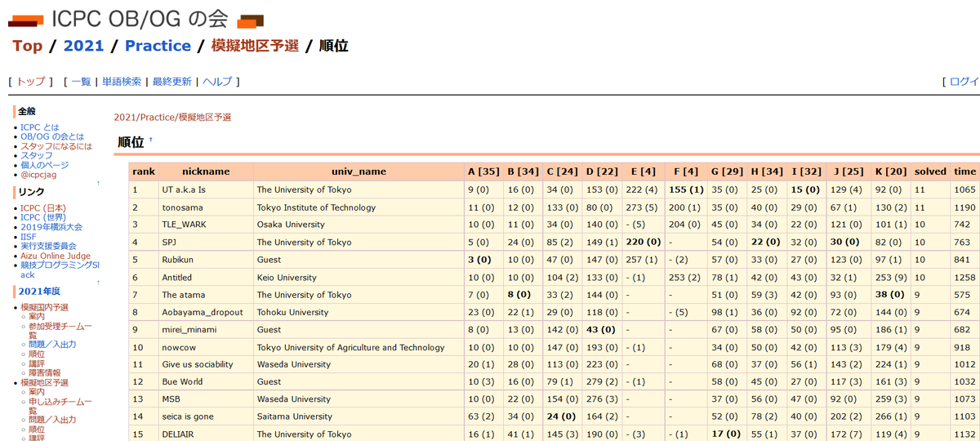
Task: Click the dagger anchor beside 順位 heading
Action: (150, 140)
